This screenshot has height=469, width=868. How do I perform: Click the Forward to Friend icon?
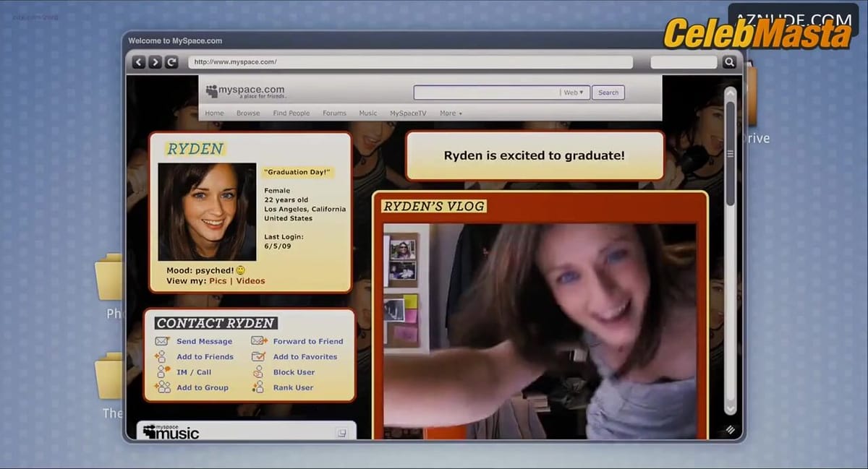(259, 341)
